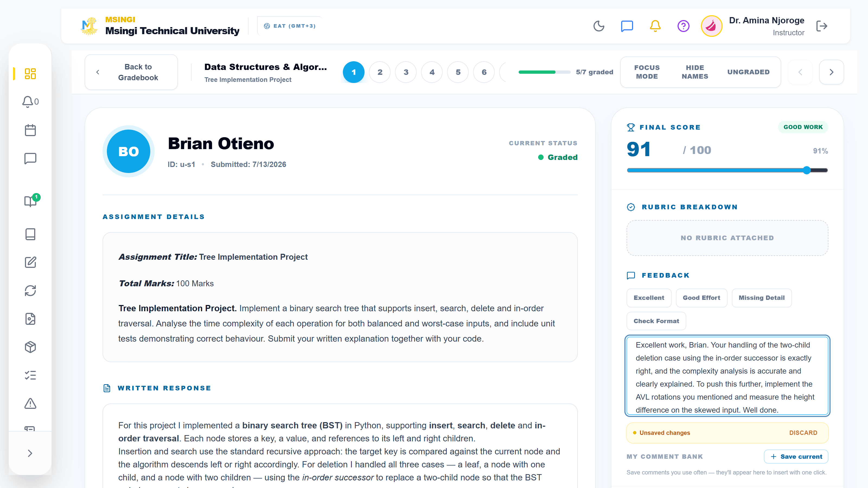
Task: Open the pencil edit icon in sidebar
Action: [30, 262]
